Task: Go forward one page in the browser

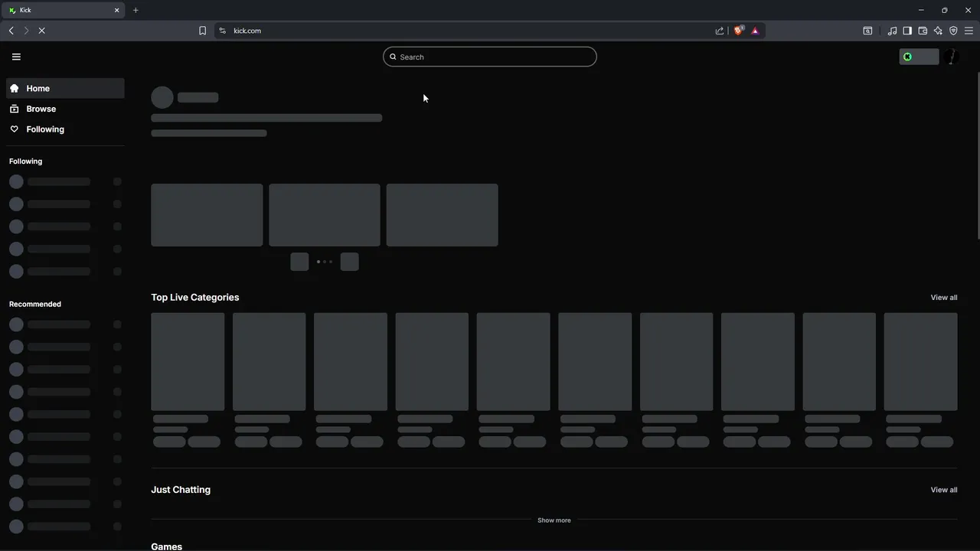Action: (26, 31)
